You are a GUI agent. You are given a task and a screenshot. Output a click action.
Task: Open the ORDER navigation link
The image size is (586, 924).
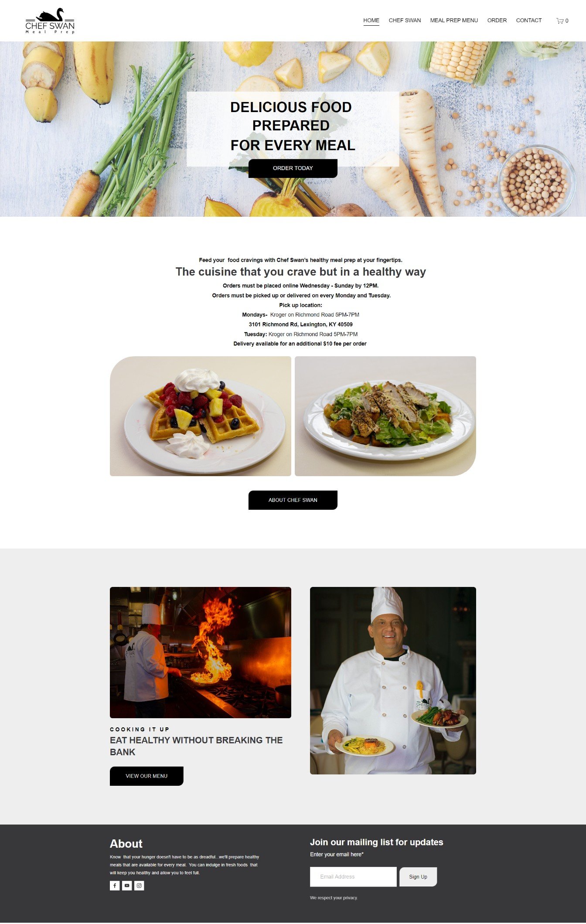pyautogui.click(x=497, y=20)
